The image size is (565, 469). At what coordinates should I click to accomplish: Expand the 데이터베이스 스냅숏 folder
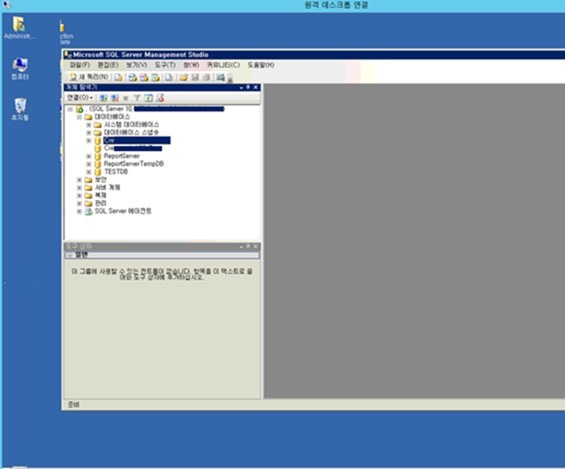coord(89,133)
